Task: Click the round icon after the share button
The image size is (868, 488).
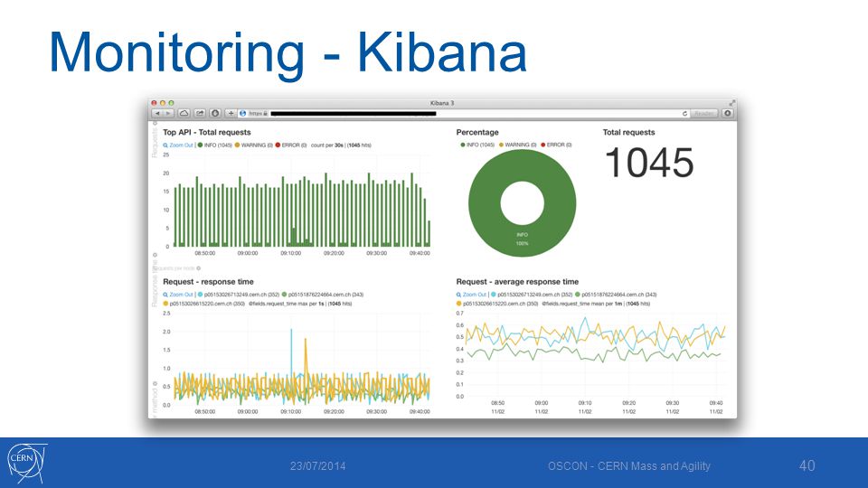Action: (215, 114)
